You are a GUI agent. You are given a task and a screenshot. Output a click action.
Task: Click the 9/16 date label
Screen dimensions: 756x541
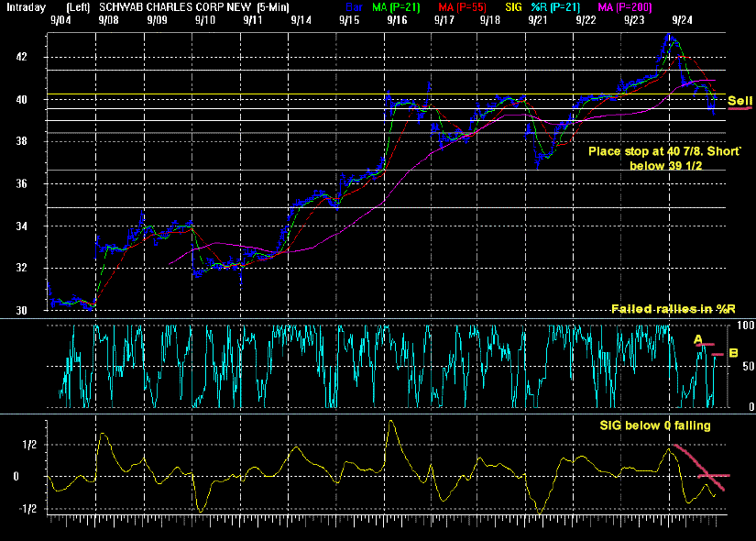pyautogui.click(x=397, y=20)
